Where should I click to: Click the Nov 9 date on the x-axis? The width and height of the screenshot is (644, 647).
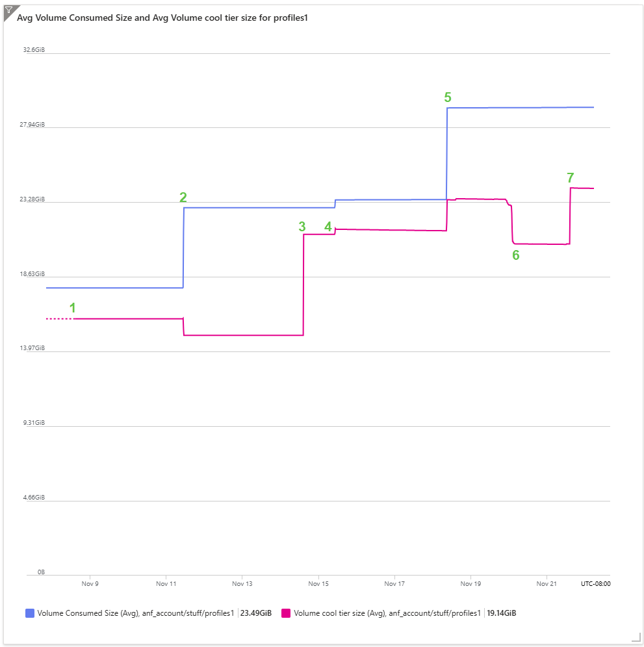tap(90, 584)
